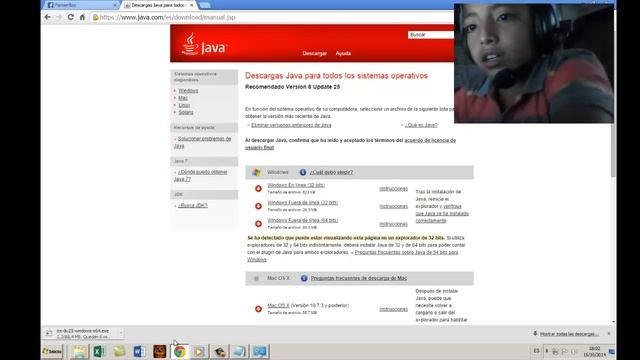Click the webcam video overlay
640x360 pixels.
(x=534, y=63)
